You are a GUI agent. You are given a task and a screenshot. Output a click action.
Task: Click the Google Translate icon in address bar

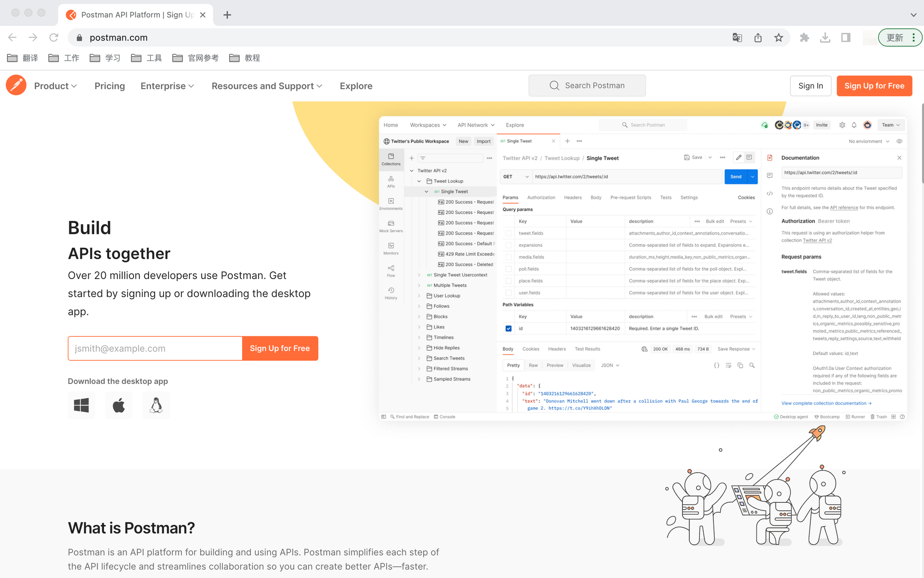(x=737, y=37)
